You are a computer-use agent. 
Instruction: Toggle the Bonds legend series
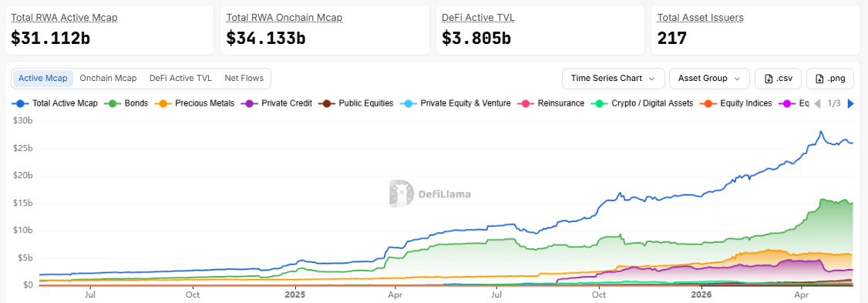[127, 103]
